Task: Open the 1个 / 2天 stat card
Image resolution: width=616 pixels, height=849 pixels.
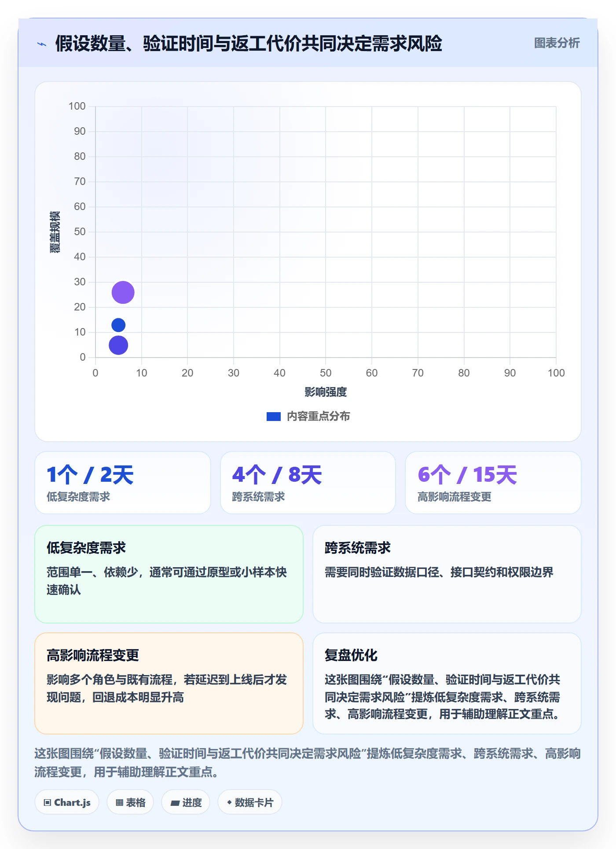Action: 123,483
